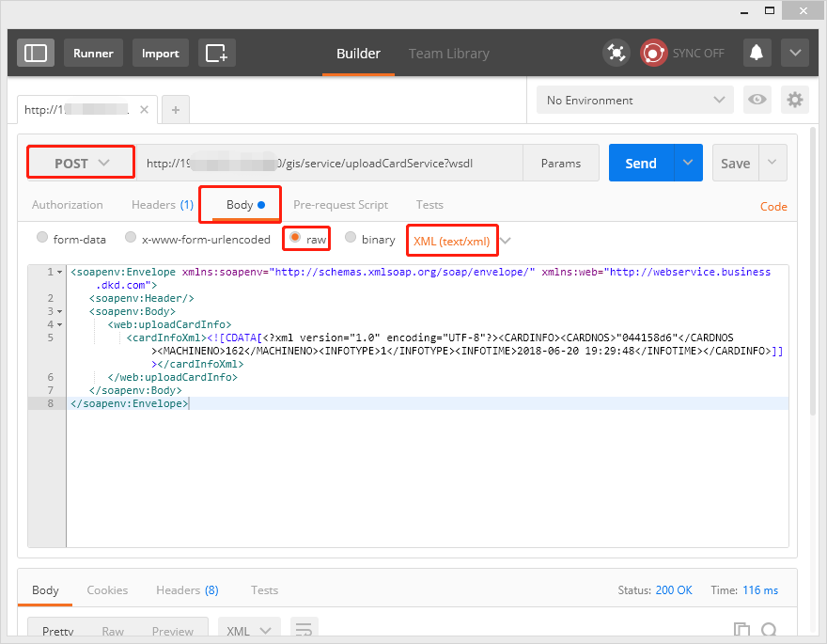Select the form-data radio option
The width and height of the screenshot is (827, 644).
42,239
